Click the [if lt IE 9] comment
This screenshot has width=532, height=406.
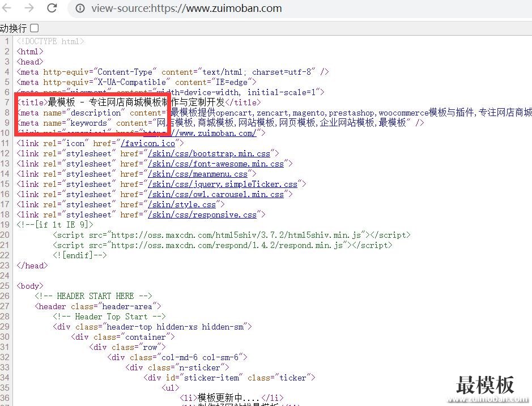(x=54, y=225)
